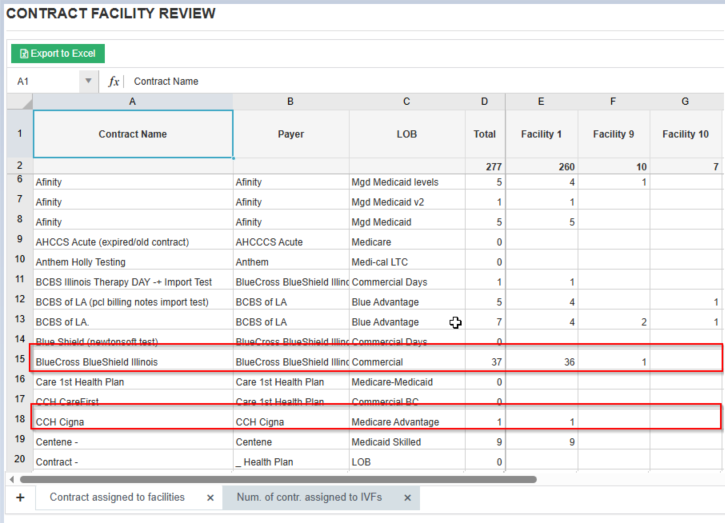Viewport: 725px width, 523px height.
Task: Select the Facility 9 header cell
Action: (x=614, y=134)
